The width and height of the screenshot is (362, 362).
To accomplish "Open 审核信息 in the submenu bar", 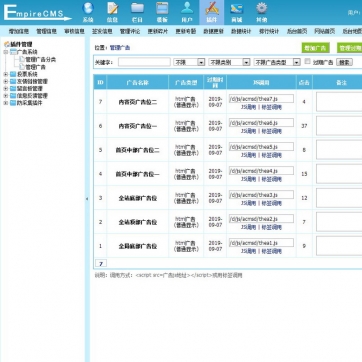I will pyautogui.click(x=74, y=31).
